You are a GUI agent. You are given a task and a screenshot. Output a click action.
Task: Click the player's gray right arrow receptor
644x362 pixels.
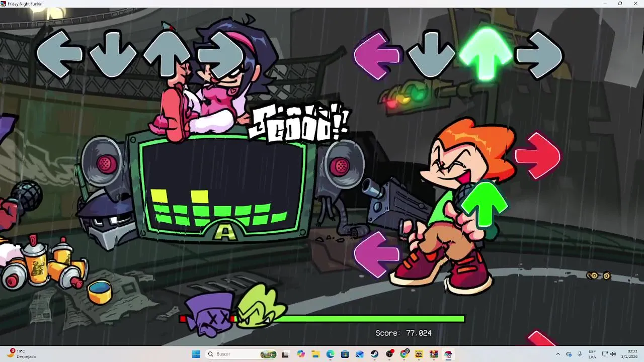pos(539,54)
